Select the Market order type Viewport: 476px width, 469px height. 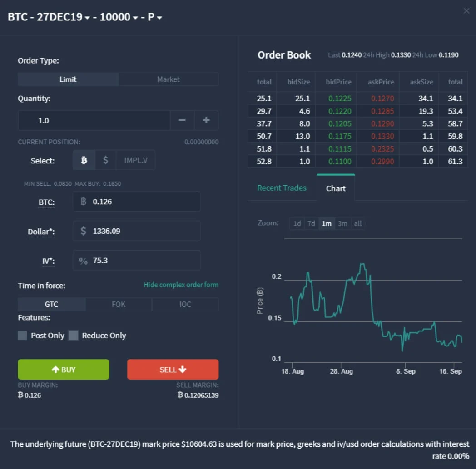click(169, 79)
